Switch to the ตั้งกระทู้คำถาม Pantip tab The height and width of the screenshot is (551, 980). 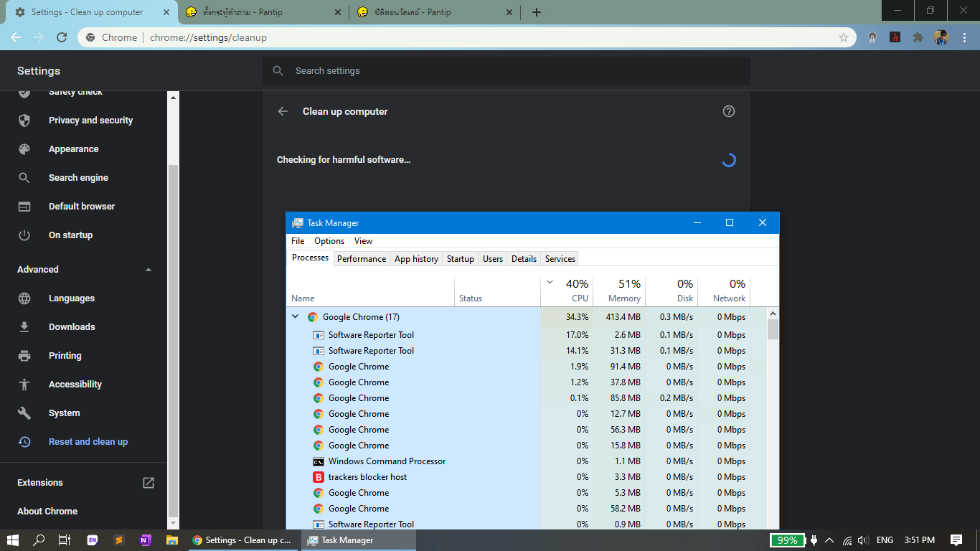263,12
